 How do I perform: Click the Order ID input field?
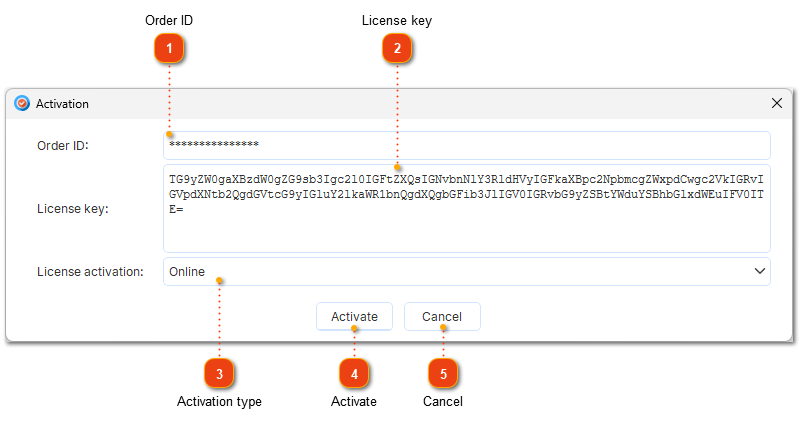pyautogui.click(x=466, y=145)
